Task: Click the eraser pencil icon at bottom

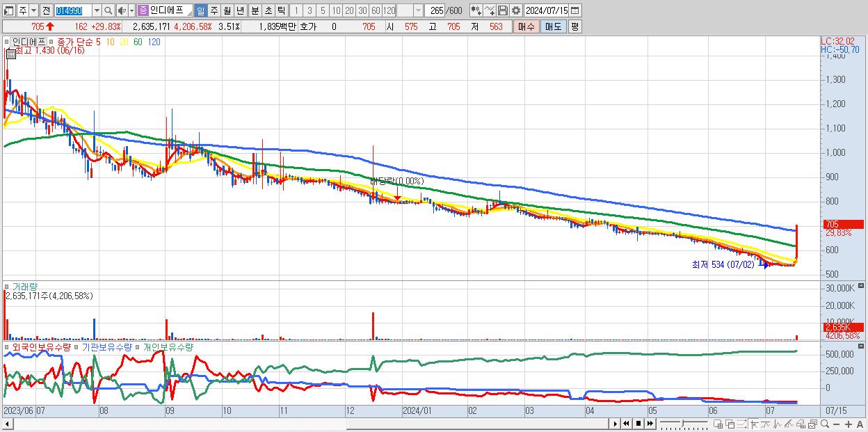Action: pos(789,424)
